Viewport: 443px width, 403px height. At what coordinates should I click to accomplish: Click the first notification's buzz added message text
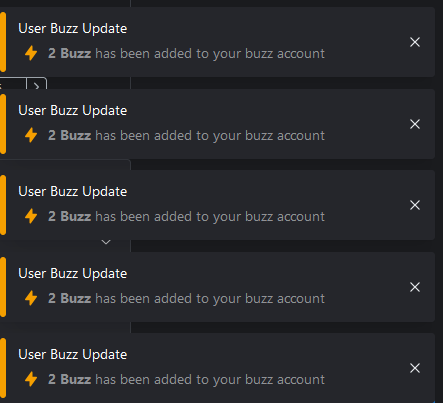[x=186, y=54]
